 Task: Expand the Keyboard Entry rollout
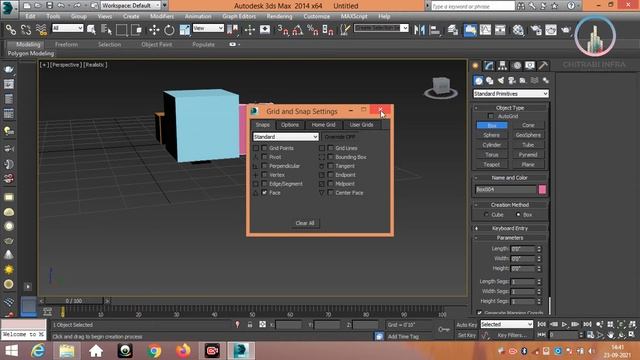[510, 228]
